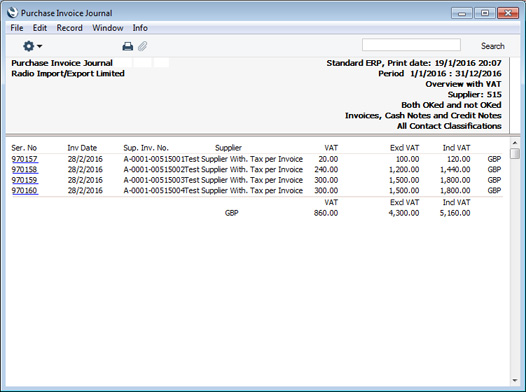Screen dimensions: 526x392
Task: Click 'Invoices, Cash Notes and Credit Notes' text
Action: coord(423,116)
